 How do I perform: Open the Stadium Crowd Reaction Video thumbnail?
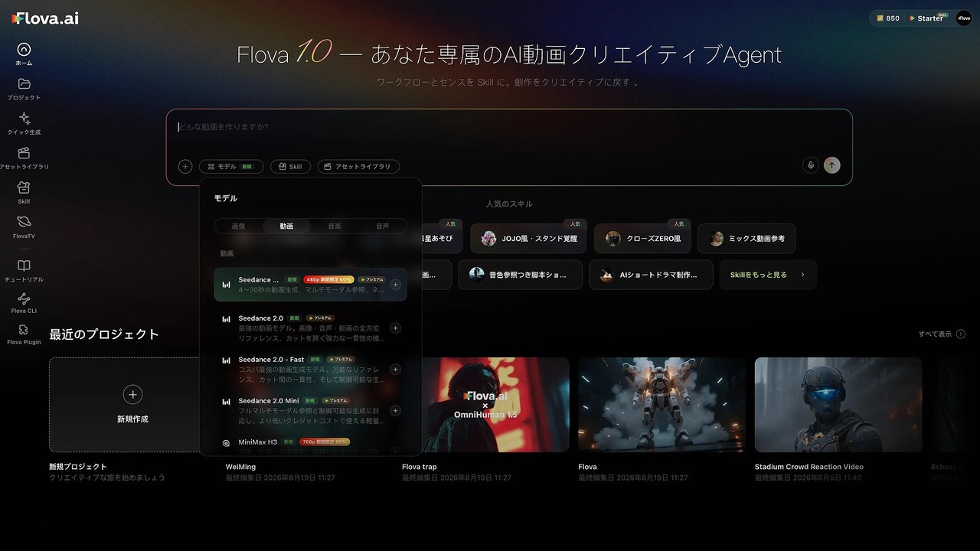coord(838,404)
